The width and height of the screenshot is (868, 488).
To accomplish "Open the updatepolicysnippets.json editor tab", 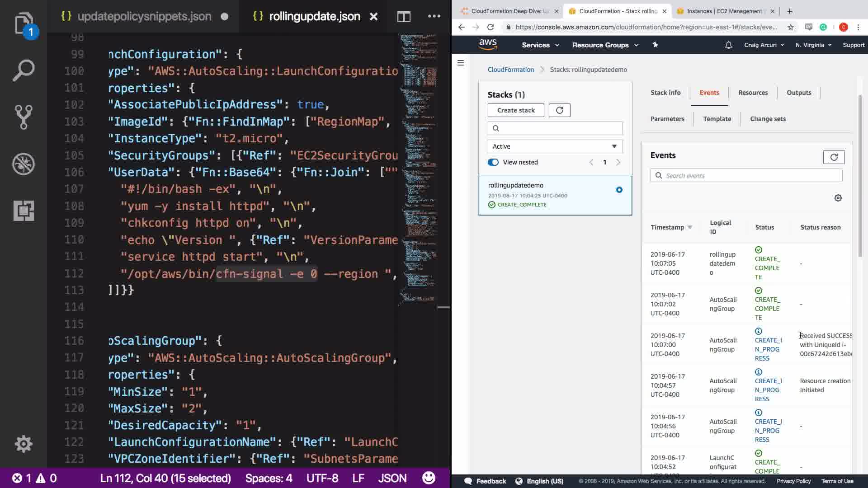I will (144, 17).
